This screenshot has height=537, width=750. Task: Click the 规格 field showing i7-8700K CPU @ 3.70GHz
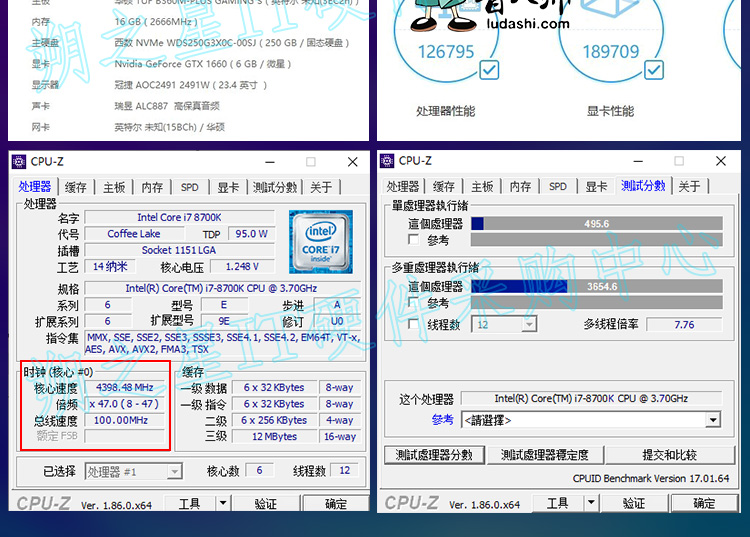[221, 288]
